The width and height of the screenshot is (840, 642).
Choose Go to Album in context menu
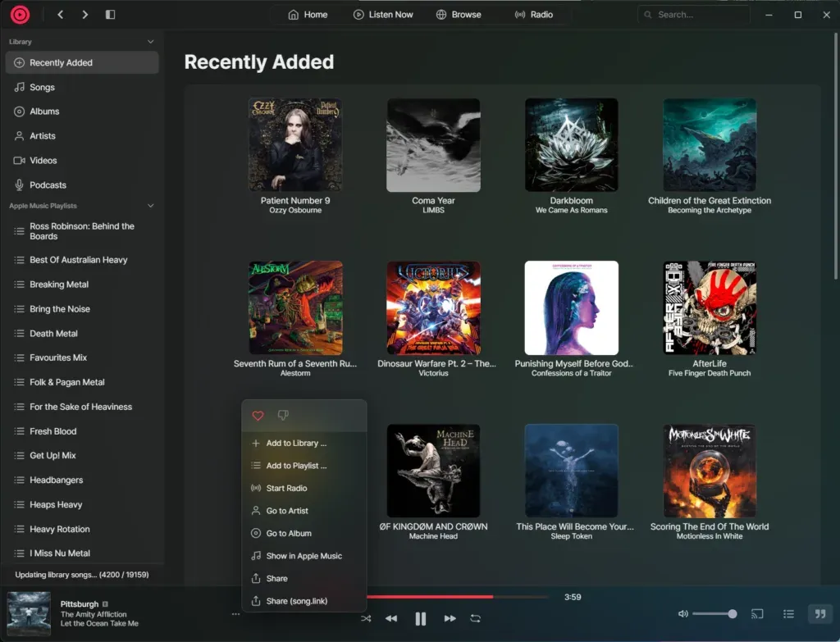(304, 533)
